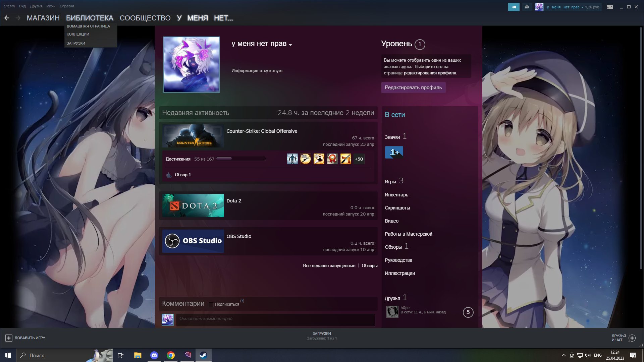
Task: Click the thumbs-up review icon
Action: 169,175
